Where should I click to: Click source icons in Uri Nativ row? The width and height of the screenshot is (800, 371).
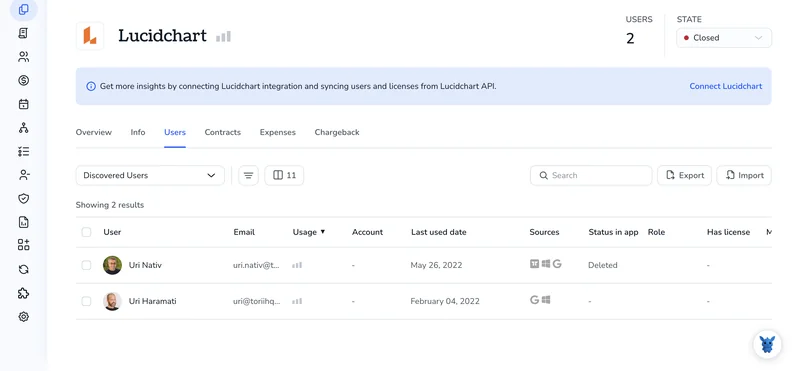click(545, 264)
